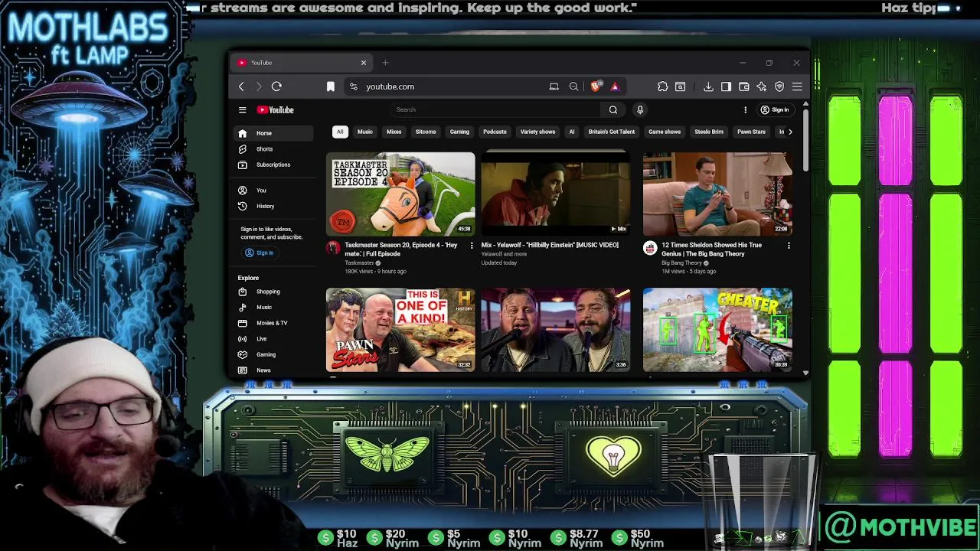Play the 12 Times Sheldon video thumbnail
This screenshot has width=980, height=551.
point(717,194)
